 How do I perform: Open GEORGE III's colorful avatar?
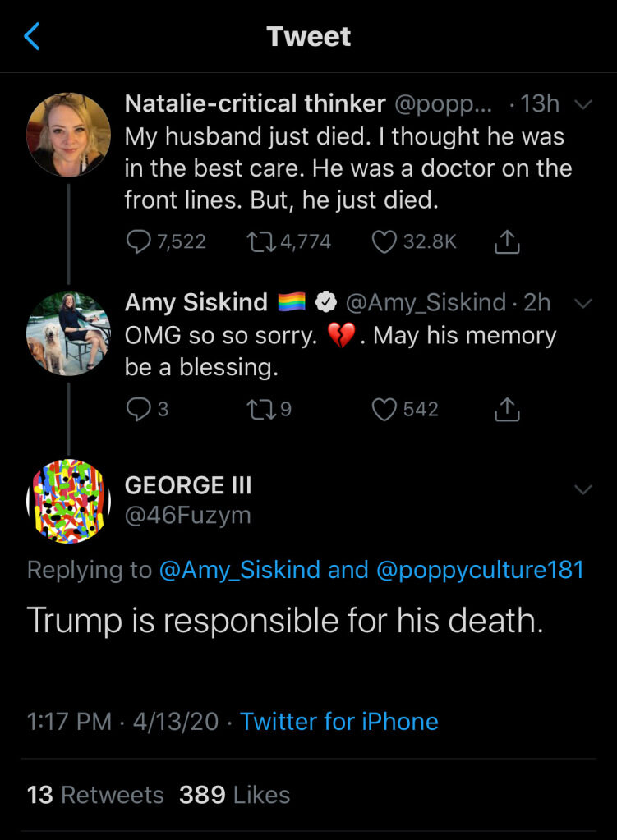pyautogui.click(x=68, y=501)
